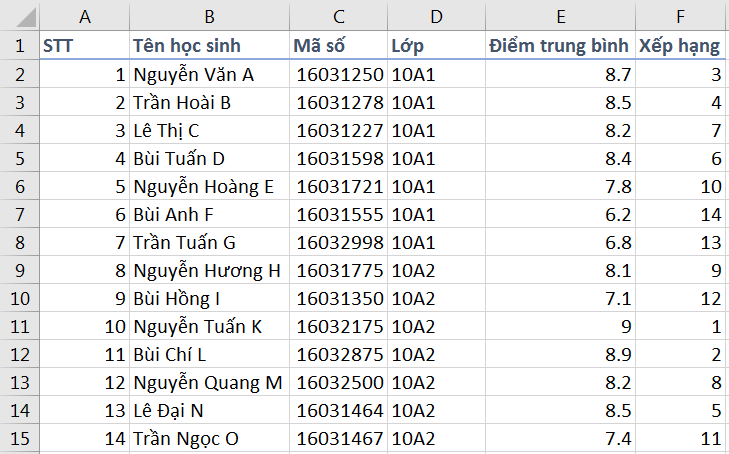Select column E header

click(560, 17)
